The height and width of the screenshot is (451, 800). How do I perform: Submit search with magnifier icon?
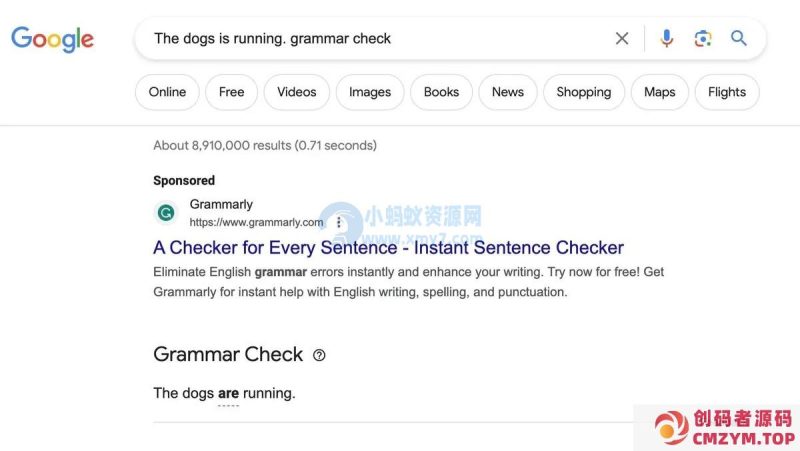[739, 39]
